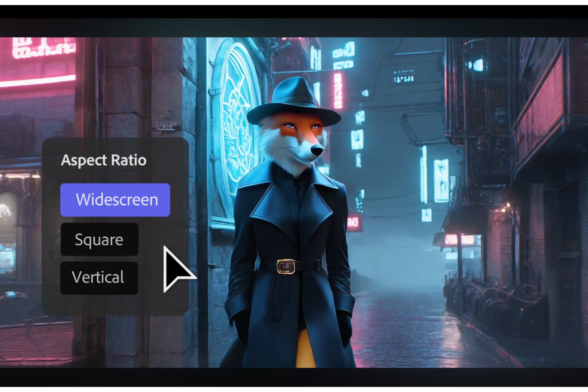Image resolution: width=588 pixels, height=392 pixels.
Task: Choose Square from the Aspect Ratio panel
Action: [x=99, y=239]
